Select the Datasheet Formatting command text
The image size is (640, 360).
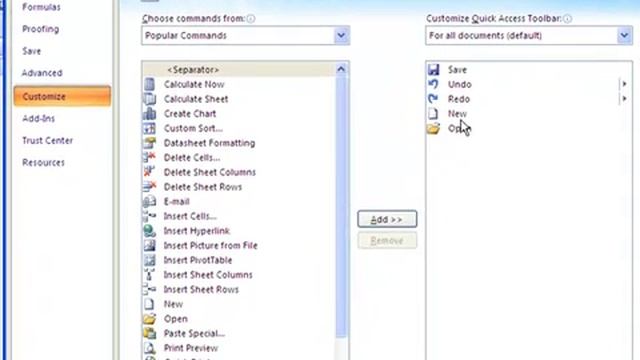(x=209, y=143)
